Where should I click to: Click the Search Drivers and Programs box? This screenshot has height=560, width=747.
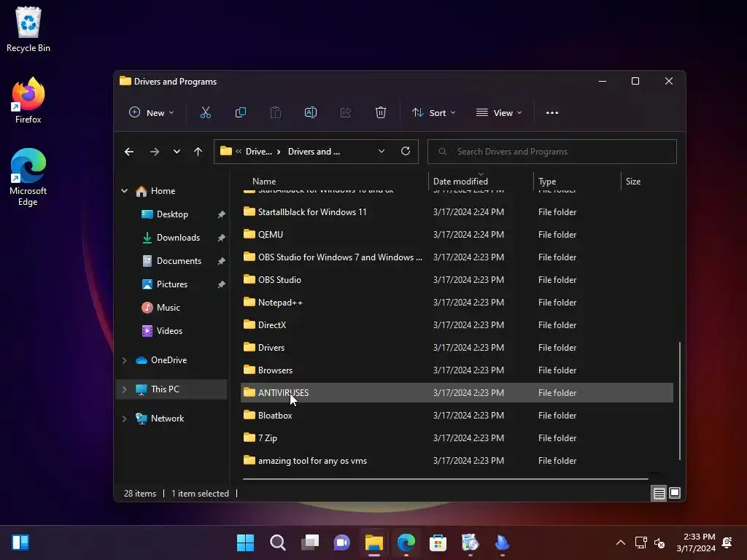click(x=551, y=152)
